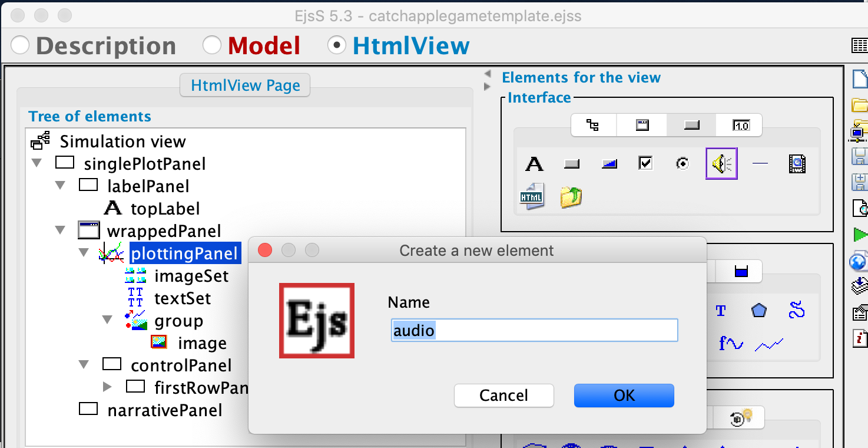The height and width of the screenshot is (448, 868).
Task: Select the Button interface element icon
Action: [572, 164]
